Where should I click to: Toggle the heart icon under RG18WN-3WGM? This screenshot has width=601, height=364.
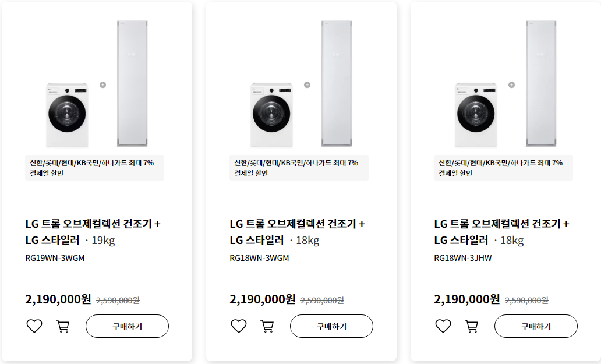pos(238,326)
